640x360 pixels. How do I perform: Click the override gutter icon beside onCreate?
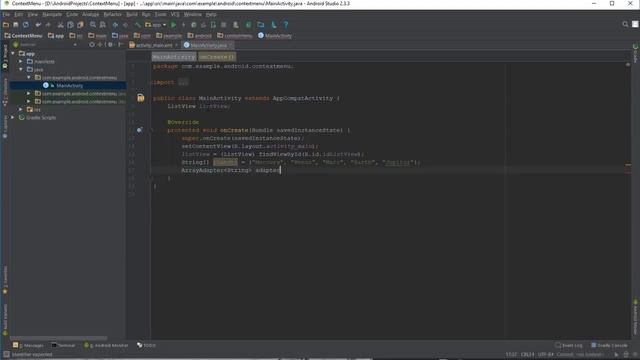140,130
